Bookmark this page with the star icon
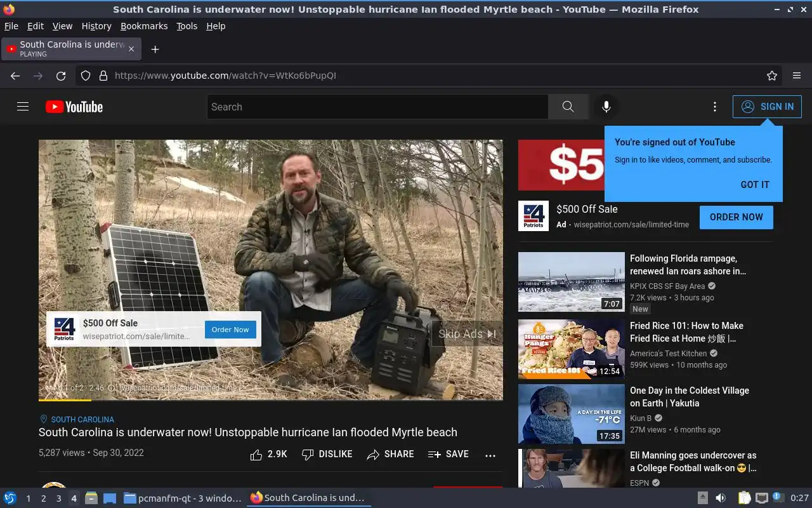The image size is (812, 508). pos(772,76)
